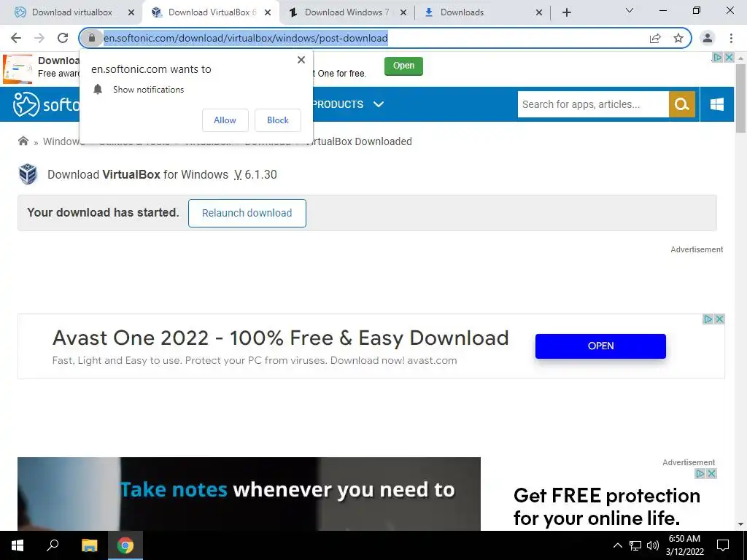The image size is (747, 560).
Task: Click the green Open ad button
Action: (403, 66)
